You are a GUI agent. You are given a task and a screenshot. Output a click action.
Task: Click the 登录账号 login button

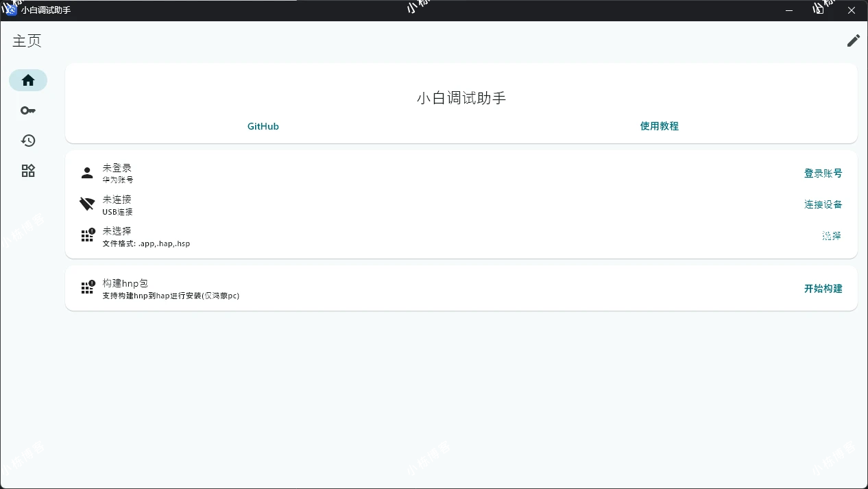coord(823,174)
